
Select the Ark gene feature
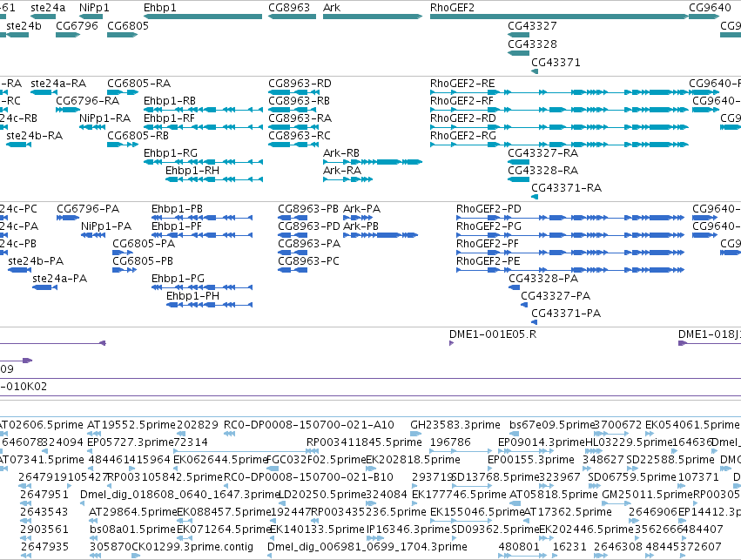[373, 17]
